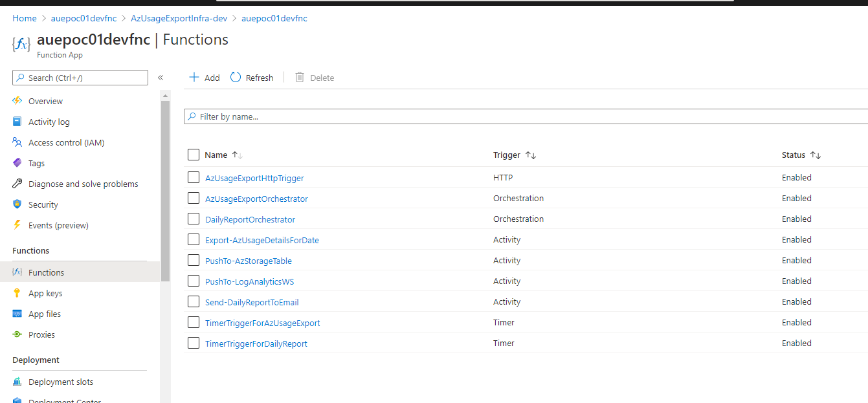
Task: Click the circular Refresh icon
Action: click(x=236, y=78)
